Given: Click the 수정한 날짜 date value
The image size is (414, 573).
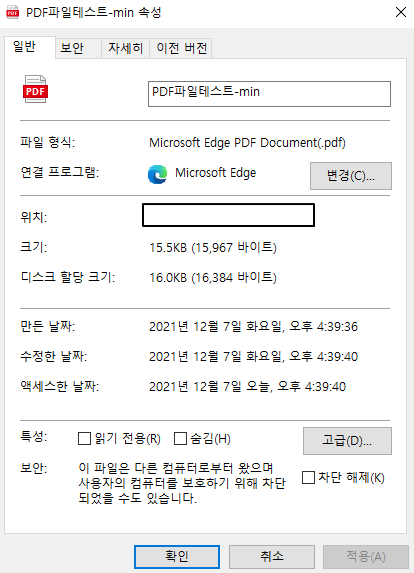Looking at the screenshot, I should click(253, 356).
